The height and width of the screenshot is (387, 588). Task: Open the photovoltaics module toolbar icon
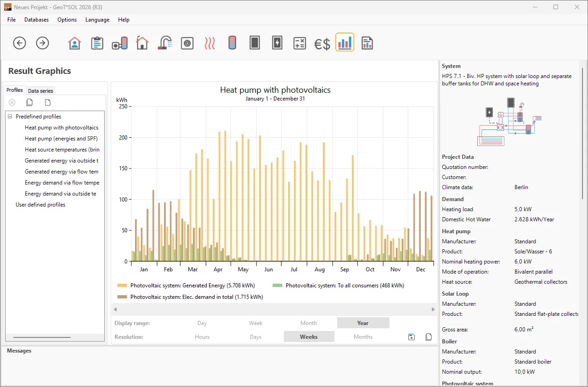tap(277, 43)
